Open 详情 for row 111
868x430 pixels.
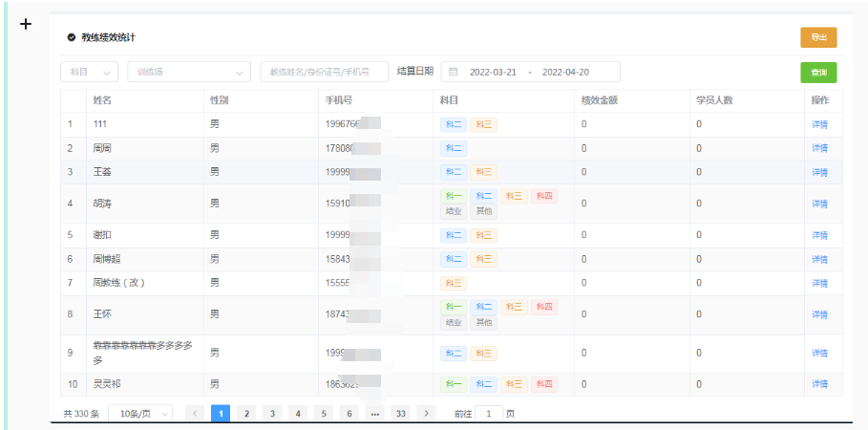click(819, 124)
